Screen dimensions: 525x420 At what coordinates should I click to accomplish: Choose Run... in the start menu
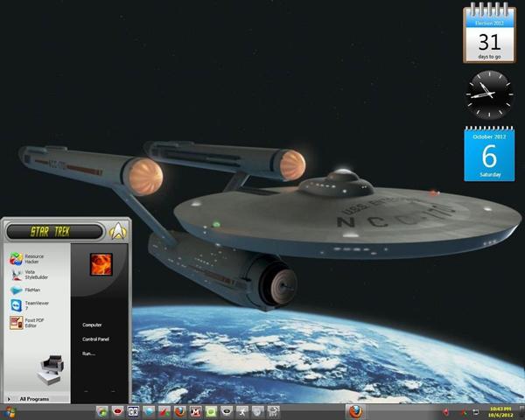88,353
